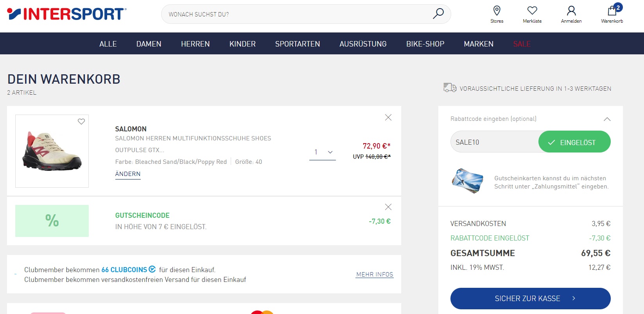Click the VERSANDKOSTEN 3,95 € value
This screenshot has width=644, height=314.
tap(601, 224)
